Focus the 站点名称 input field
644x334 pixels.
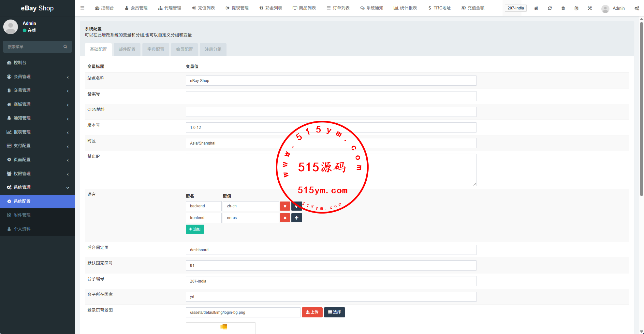331,81
